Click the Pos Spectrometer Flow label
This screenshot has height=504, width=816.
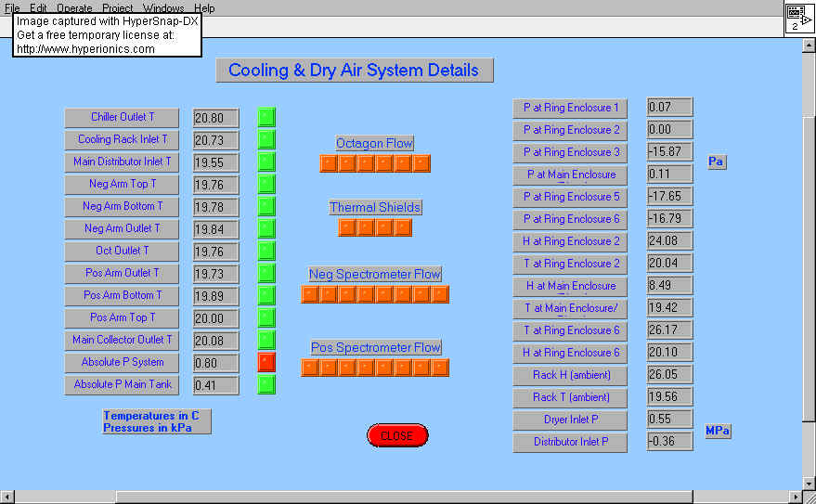[x=376, y=347]
